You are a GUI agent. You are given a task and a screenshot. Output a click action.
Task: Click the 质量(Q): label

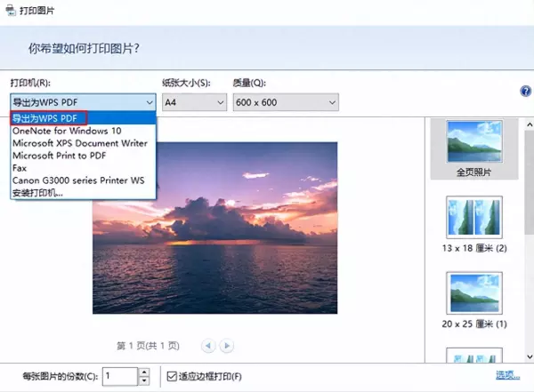(x=249, y=83)
